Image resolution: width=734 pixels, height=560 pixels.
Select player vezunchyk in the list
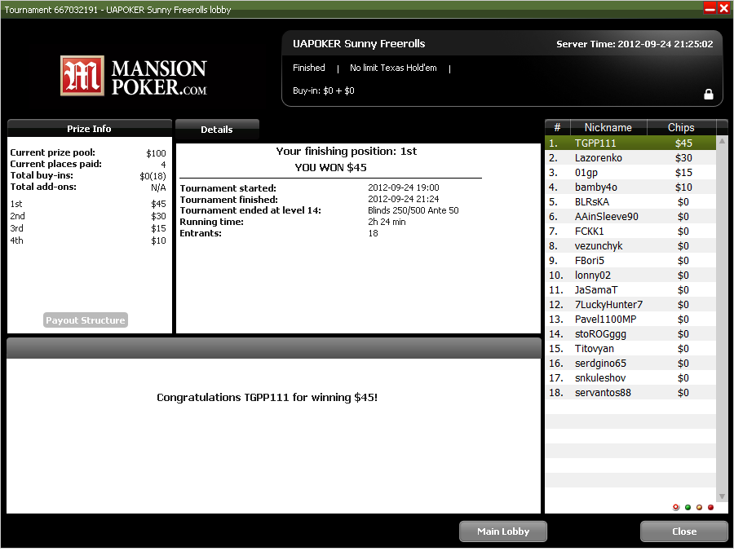tap(630, 245)
